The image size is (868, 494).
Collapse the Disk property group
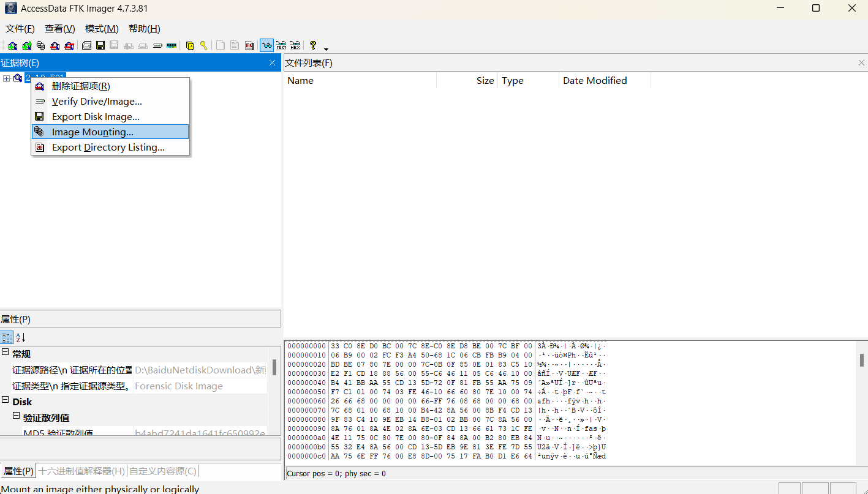click(x=5, y=401)
